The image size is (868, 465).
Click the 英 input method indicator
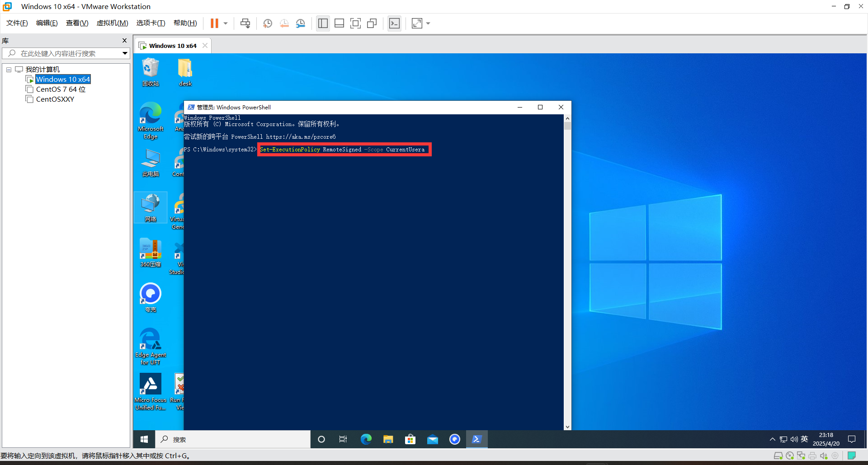[x=804, y=439]
